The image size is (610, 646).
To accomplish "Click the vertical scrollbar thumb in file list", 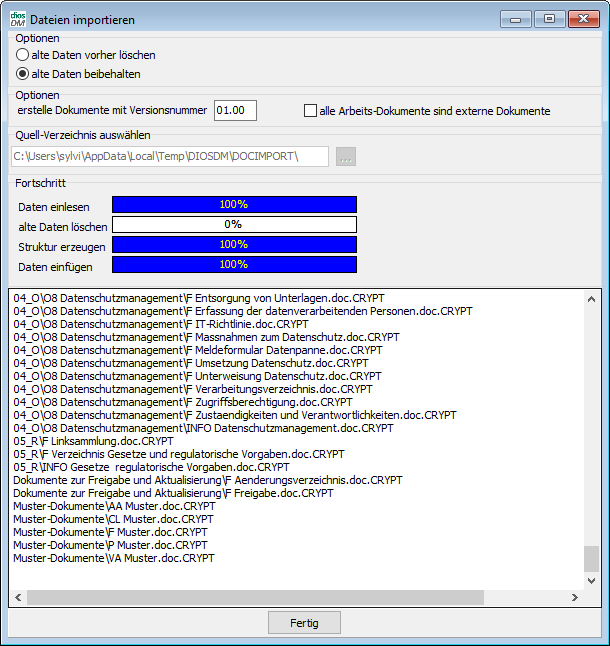I will pyautogui.click(x=592, y=558).
